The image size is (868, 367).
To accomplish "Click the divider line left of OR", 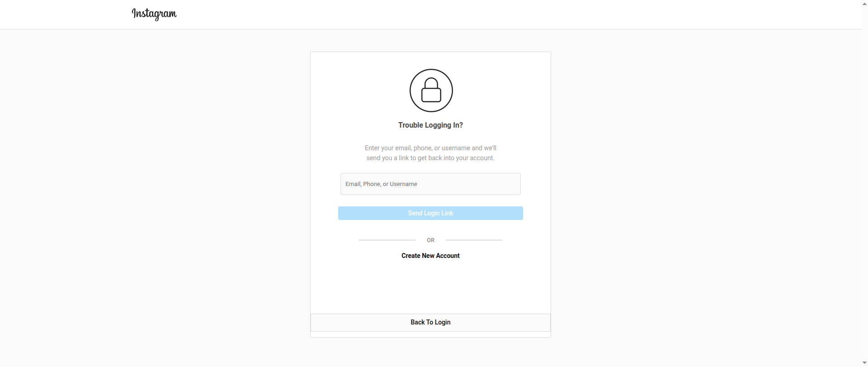I will tap(387, 240).
